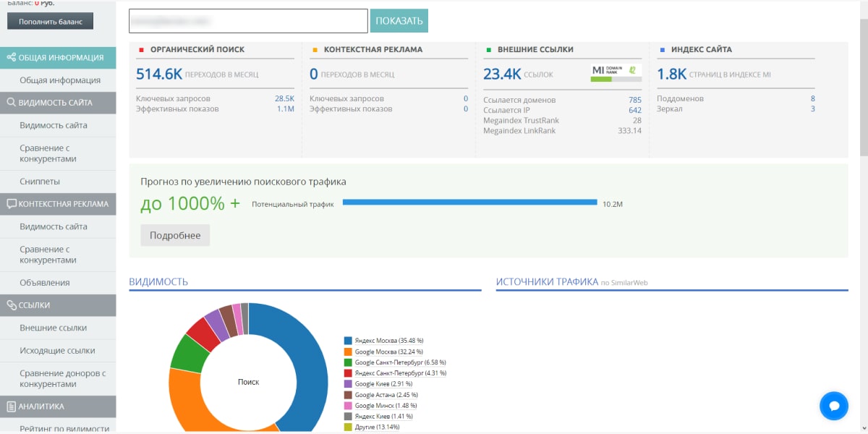Image resolution: width=868 pixels, height=434 pixels.
Task: Click the 1.1M effective impressions link
Action: point(286,109)
